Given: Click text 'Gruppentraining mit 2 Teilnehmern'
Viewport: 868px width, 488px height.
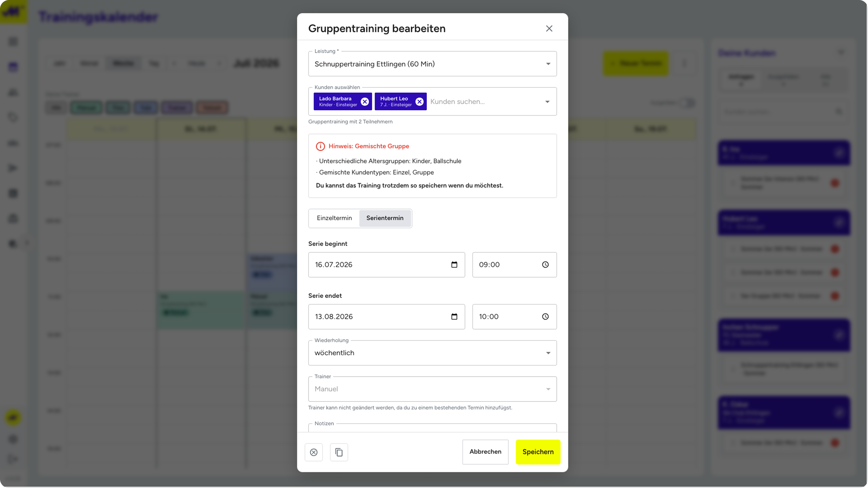Looking at the screenshot, I should [x=350, y=122].
